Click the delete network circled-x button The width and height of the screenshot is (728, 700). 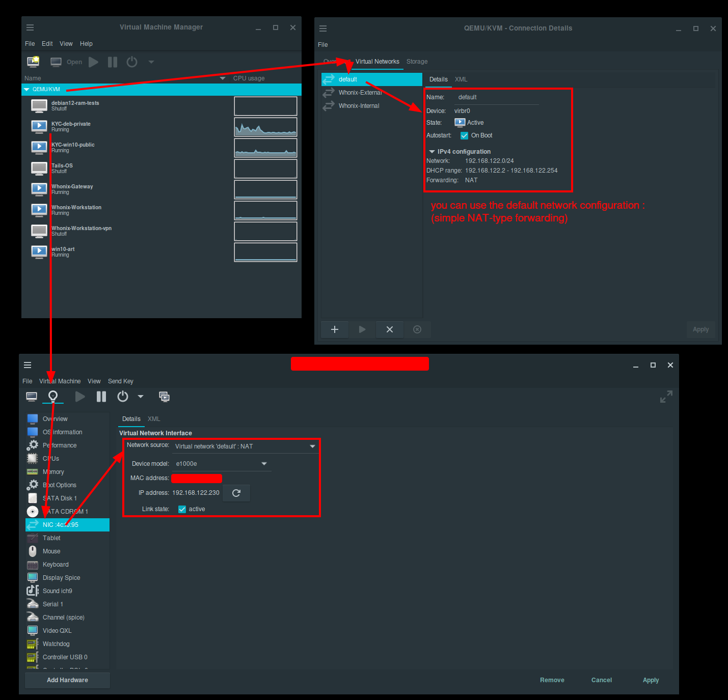click(417, 329)
